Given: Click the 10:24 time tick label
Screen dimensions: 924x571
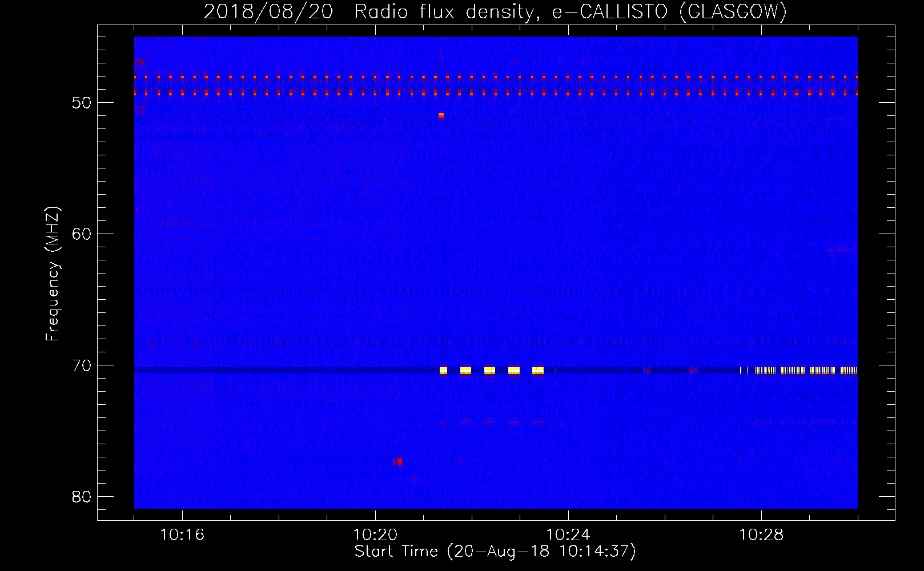Looking at the screenshot, I should click(568, 534).
